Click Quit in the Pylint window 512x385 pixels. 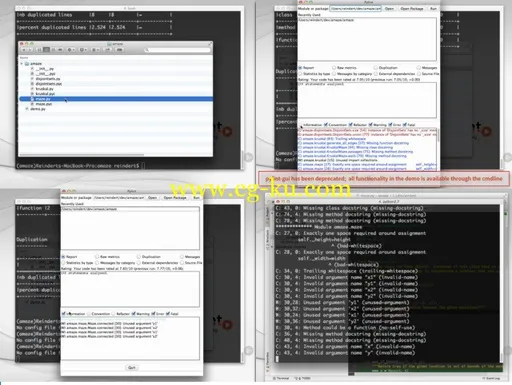(132, 367)
